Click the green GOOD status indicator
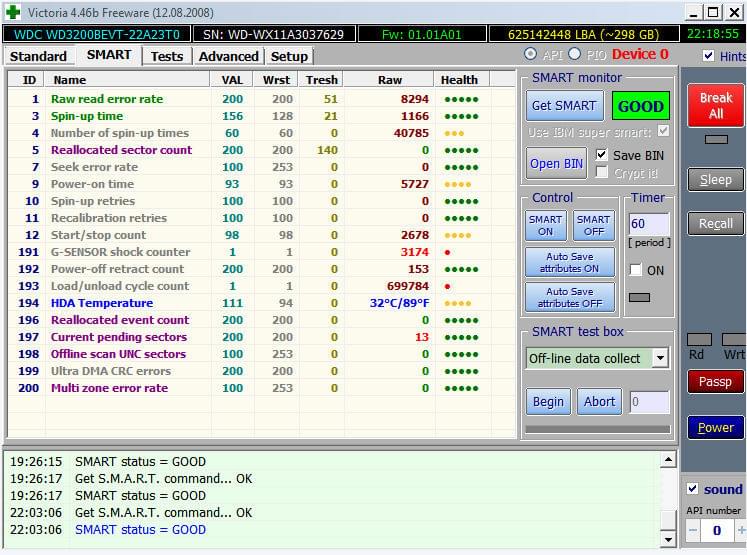747x555 pixels. (x=641, y=106)
